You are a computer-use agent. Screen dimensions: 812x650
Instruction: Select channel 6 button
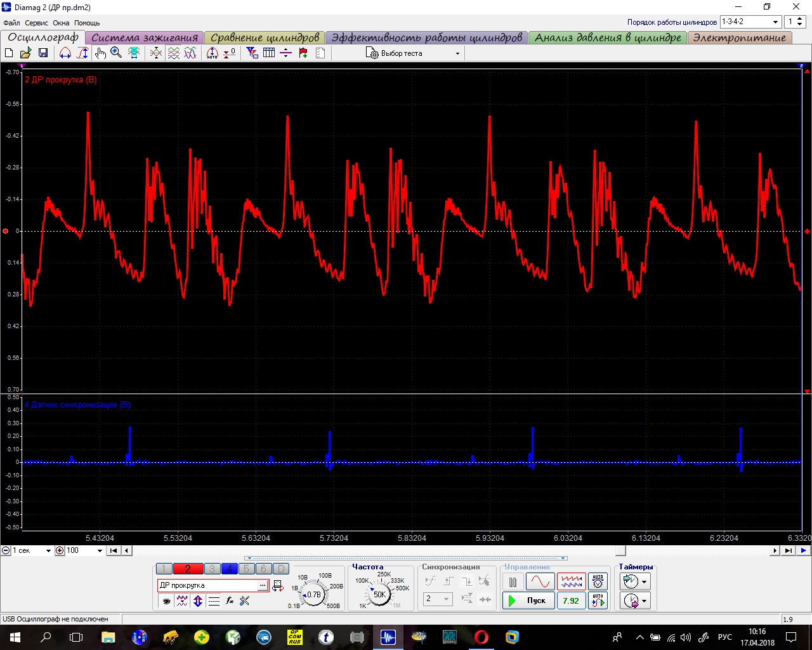click(263, 569)
